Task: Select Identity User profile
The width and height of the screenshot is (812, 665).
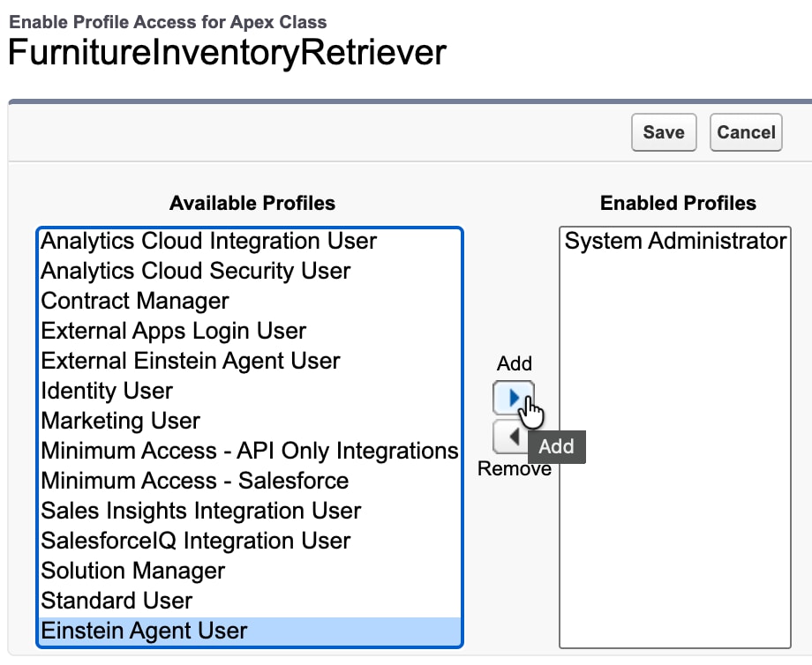Action: pyautogui.click(x=250, y=392)
